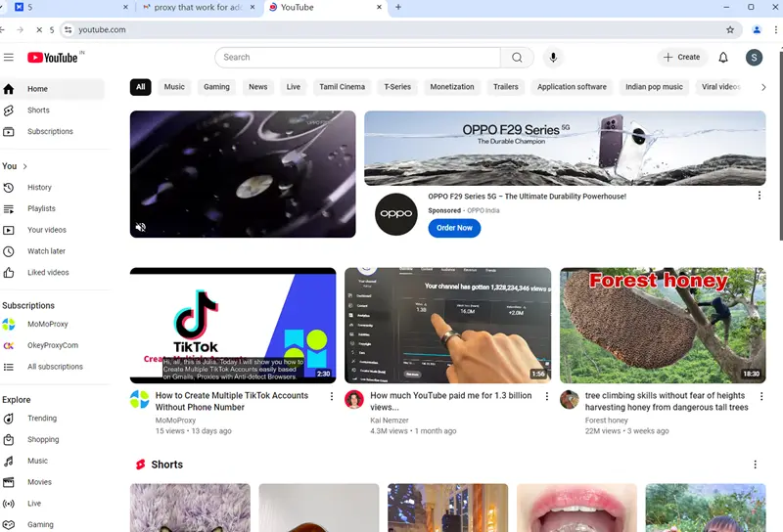The height and width of the screenshot is (532, 783).
Task: Click the Create button
Action: coord(681,58)
